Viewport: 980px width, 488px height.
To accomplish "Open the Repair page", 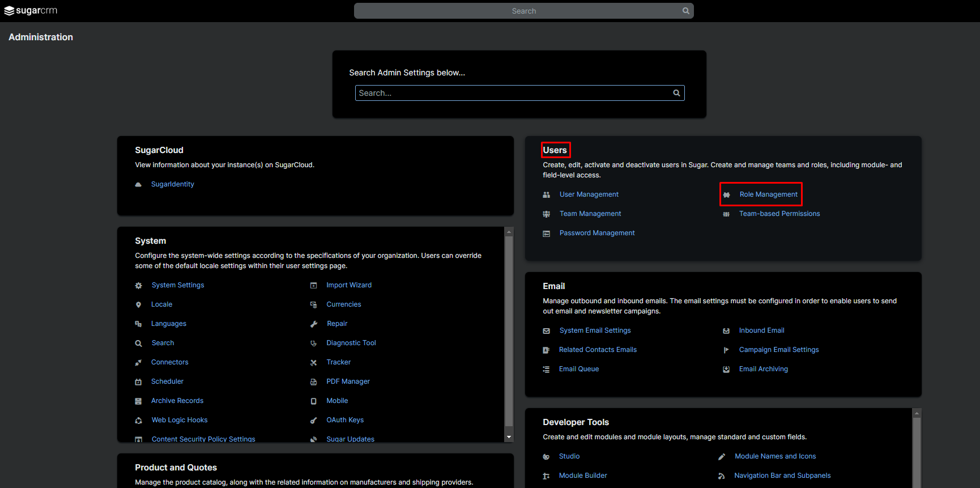I will [x=337, y=324].
